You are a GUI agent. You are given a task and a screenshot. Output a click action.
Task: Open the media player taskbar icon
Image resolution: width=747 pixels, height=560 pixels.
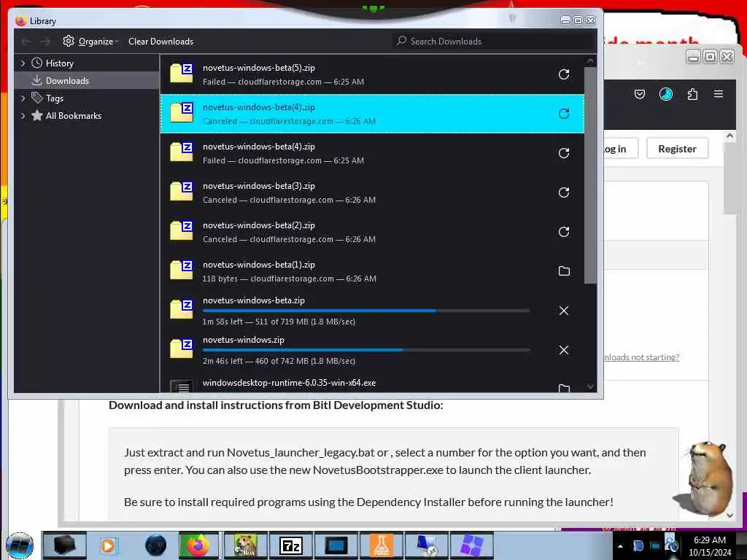click(109, 545)
